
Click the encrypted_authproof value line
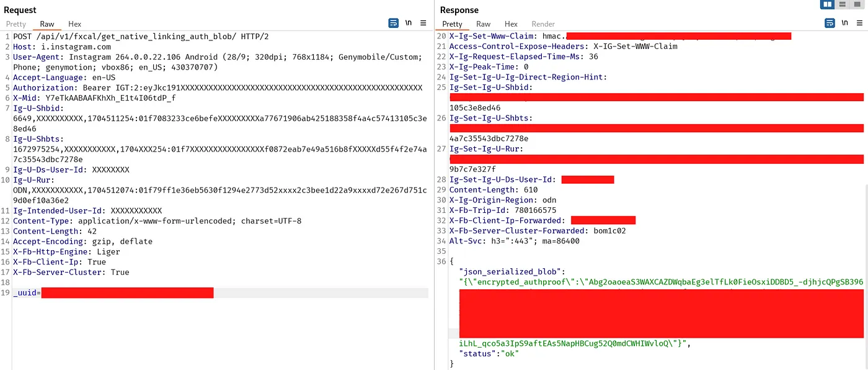coord(661,282)
